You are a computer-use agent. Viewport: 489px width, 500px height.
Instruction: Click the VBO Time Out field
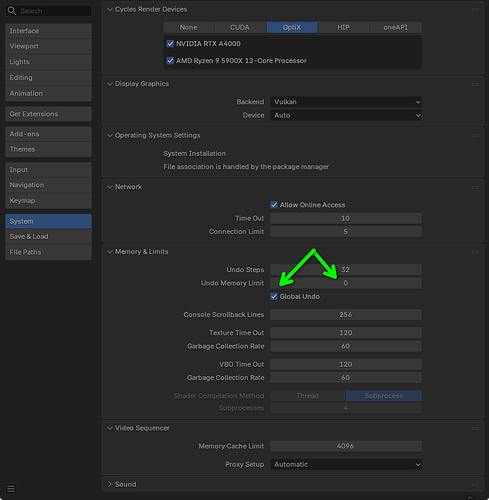(346, 364)
